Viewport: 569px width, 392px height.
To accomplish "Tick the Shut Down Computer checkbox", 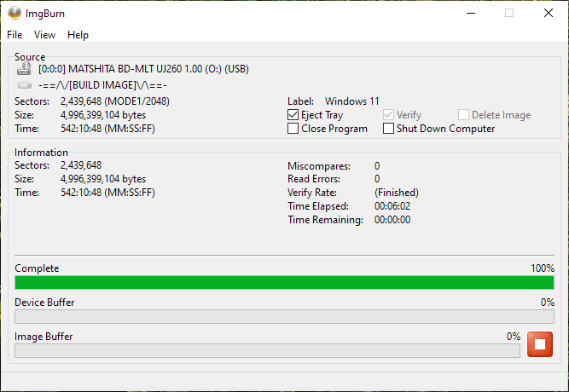I will [389, 129].
